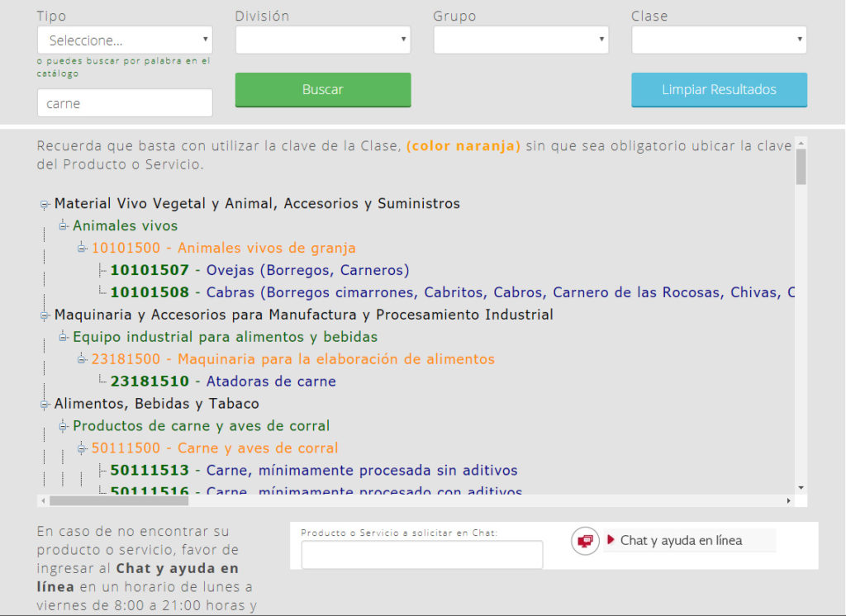Click the Limpiar Resultados button

click(719, 90)
